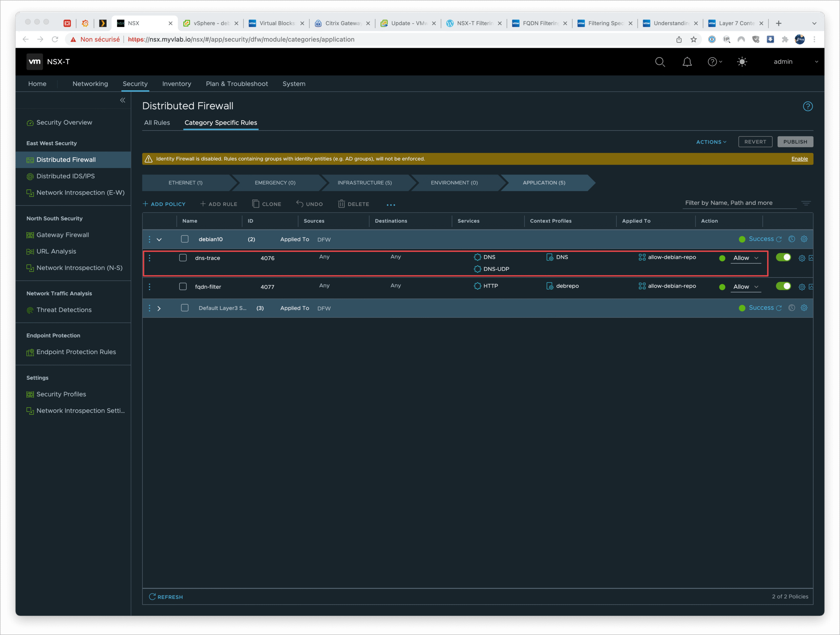Click the search magnifier icon
The height and width of the screenshot is (635, 840).
[x=660, y=62]
